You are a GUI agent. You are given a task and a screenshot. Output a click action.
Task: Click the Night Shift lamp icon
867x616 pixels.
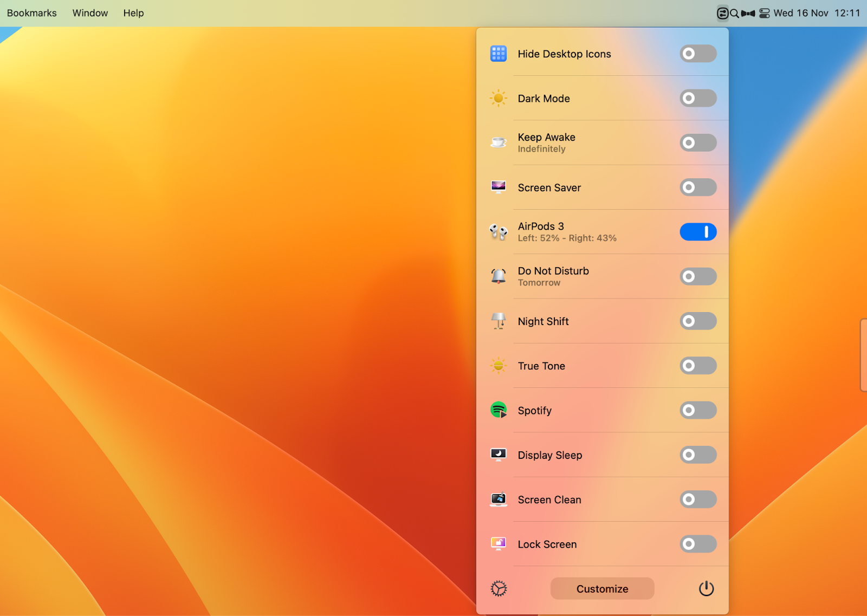(498, 321)
